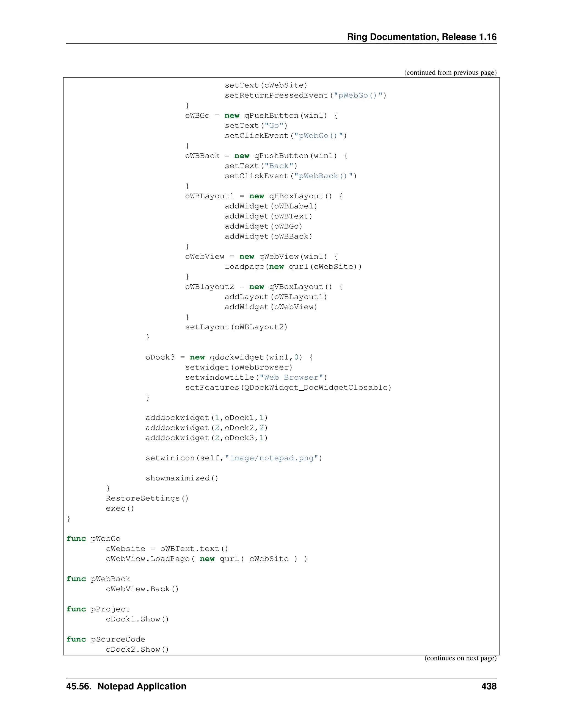Click the 'Ring Documentation, Release 1.16' header
Screen dimensions: 563x728
[x=421, y=37]
